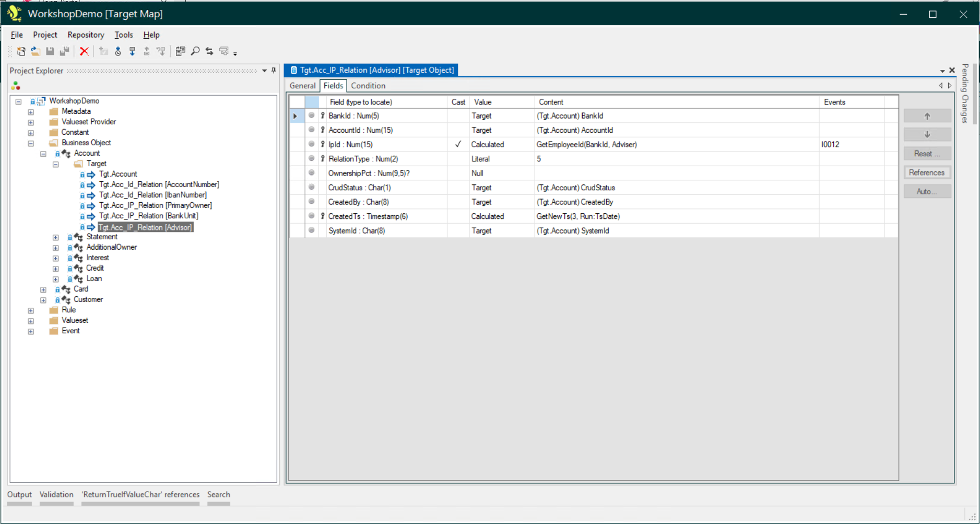Click the magnifying glass search icon
The width and height of the screenshot is (980, 524).
point(195,51)
